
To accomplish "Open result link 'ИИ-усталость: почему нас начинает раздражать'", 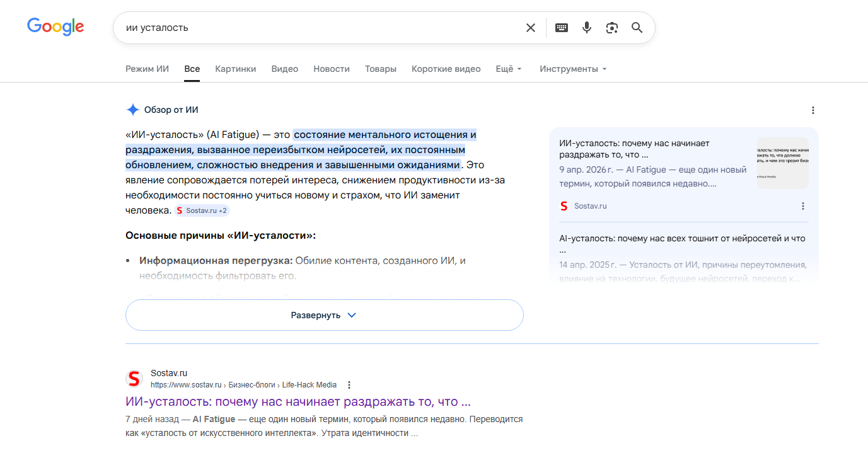I will 298,402.
